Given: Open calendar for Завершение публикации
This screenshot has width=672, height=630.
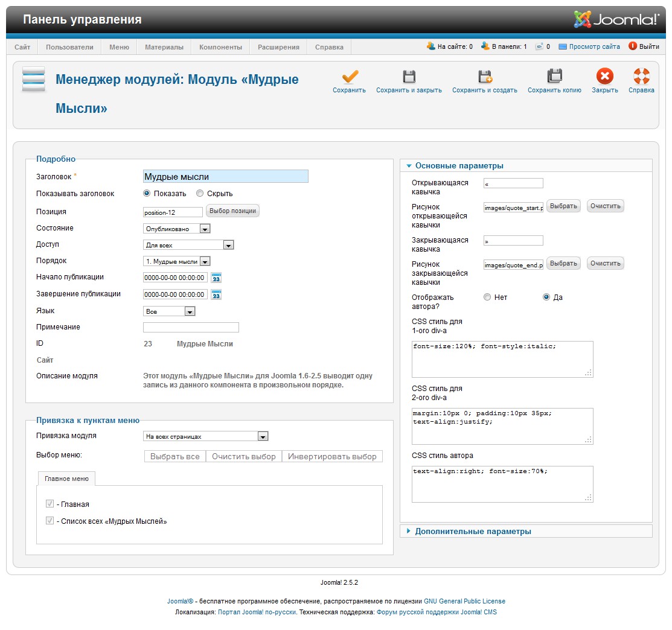Looking at the screenshot, I should point(216,295).
